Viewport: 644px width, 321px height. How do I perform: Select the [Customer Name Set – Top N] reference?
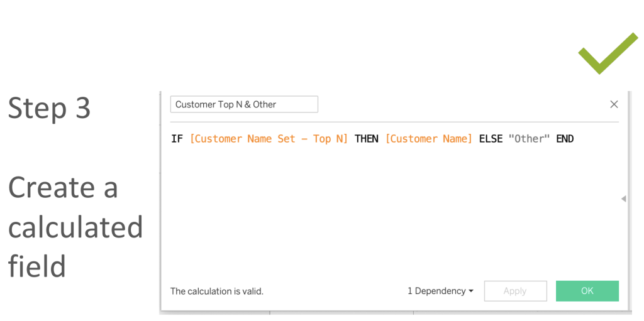(269, 139)
